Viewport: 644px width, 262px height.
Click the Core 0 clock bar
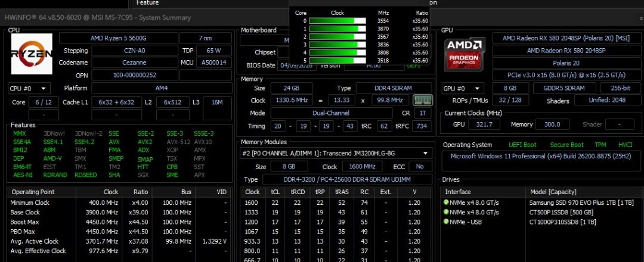click(337, 21)
